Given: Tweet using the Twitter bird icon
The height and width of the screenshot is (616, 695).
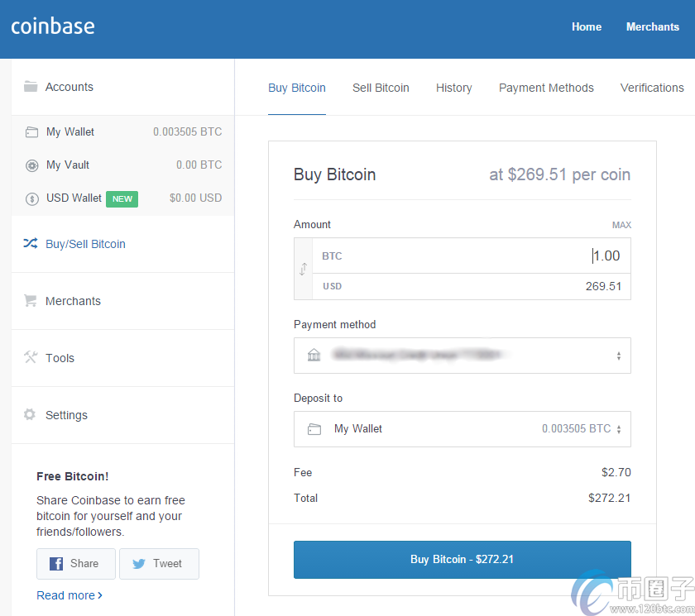Looking at the screenshot, I should coord(138,563).
